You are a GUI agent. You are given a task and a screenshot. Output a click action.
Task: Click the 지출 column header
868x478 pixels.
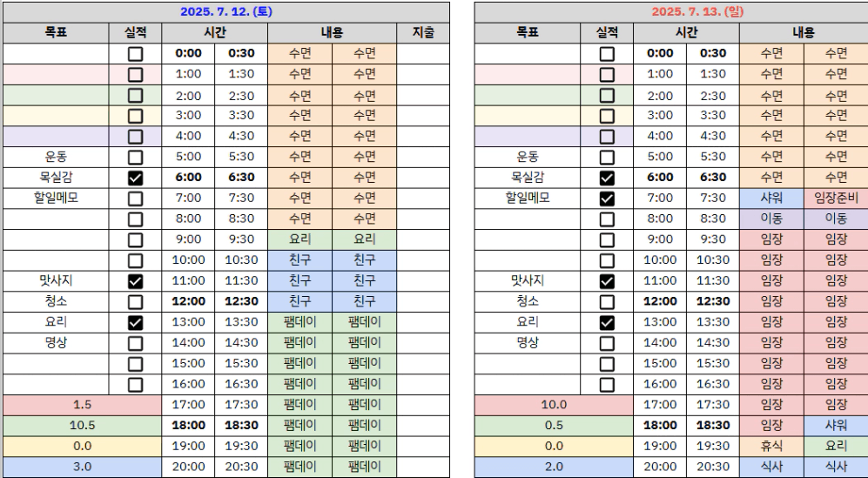coord(423,33)
